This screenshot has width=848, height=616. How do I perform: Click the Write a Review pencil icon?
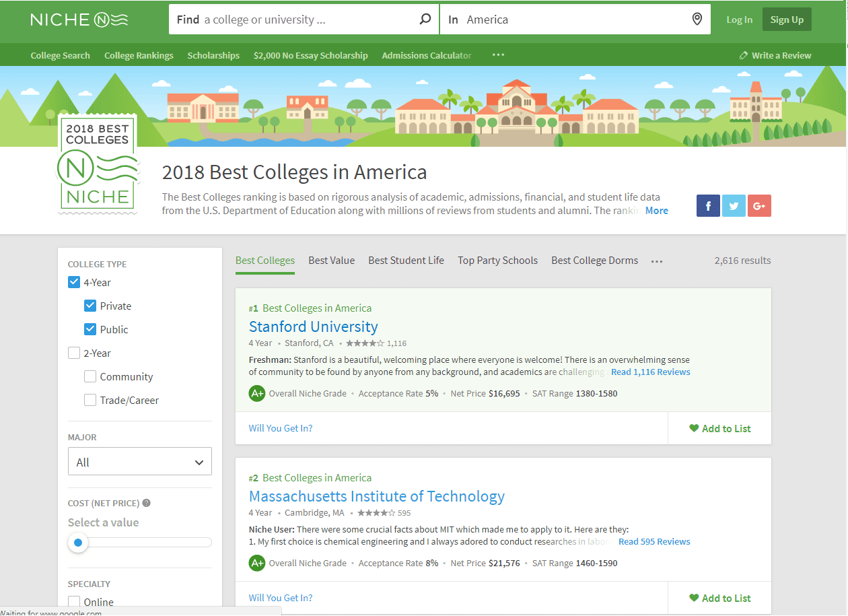(743, 55)
